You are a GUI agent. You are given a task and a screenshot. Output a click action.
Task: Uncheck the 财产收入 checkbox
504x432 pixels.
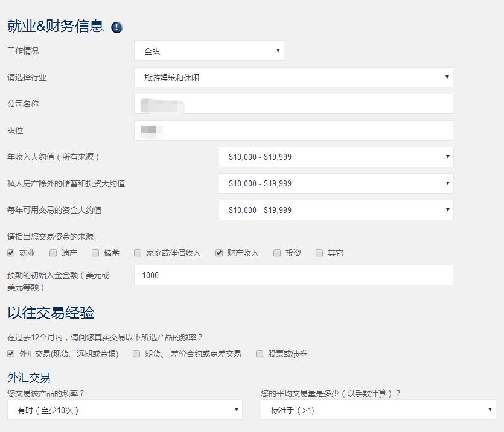coord(219,253)
